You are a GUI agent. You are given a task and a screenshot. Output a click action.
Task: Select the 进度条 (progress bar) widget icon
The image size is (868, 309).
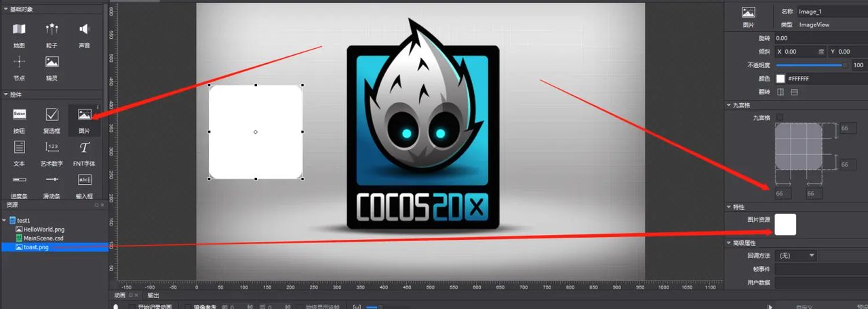tap(19, 179)
